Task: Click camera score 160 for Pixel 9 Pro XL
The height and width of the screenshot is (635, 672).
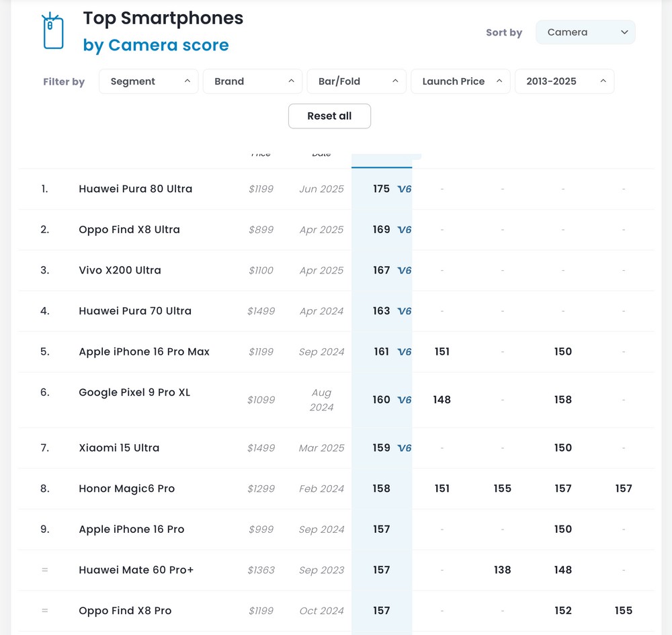Action: pos(382,400)
